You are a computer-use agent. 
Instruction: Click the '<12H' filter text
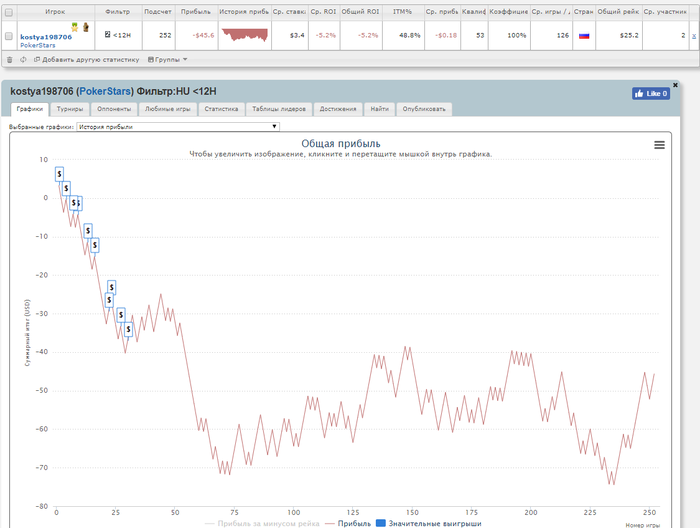(122, 35)
